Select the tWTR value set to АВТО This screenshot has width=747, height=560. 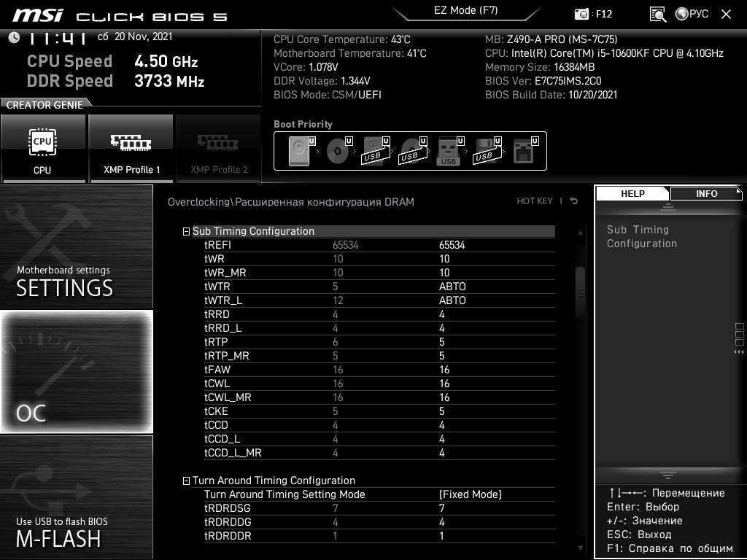[x=452, y=286]
